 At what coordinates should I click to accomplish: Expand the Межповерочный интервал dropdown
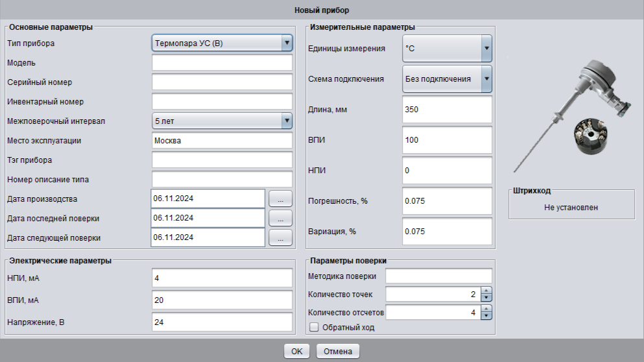tap(287, 121)
